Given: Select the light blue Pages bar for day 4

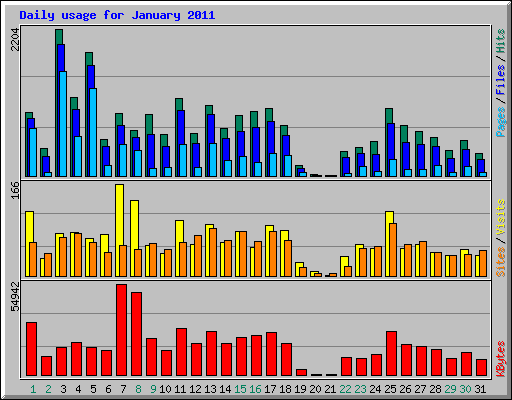Looking at the screenshot, I should coord(78,156).
